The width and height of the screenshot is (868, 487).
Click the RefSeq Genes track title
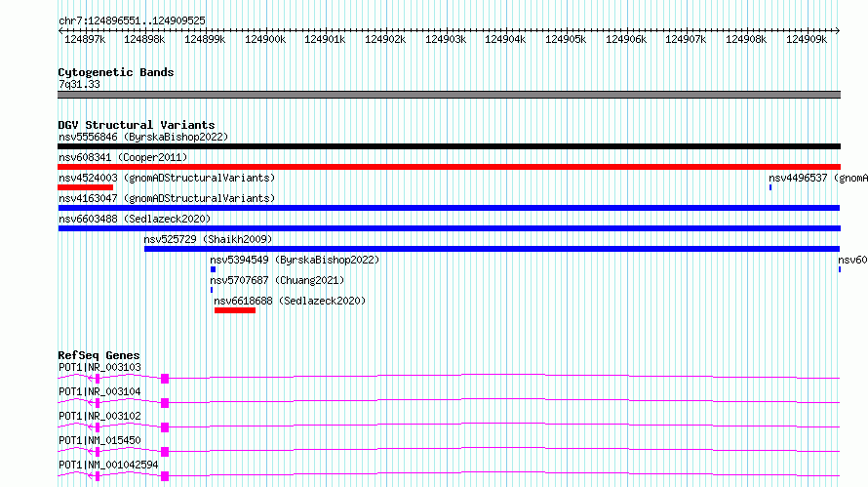click(x=99, y=355)
